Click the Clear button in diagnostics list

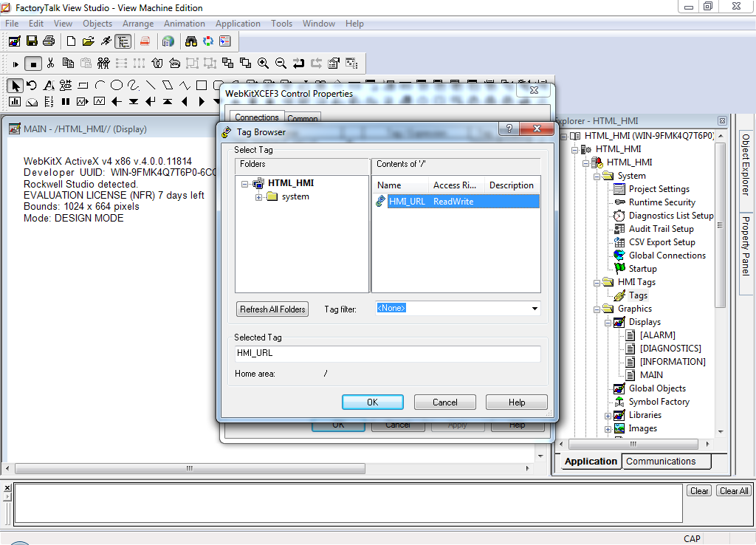pyautogui.click(x=698, y=491)
